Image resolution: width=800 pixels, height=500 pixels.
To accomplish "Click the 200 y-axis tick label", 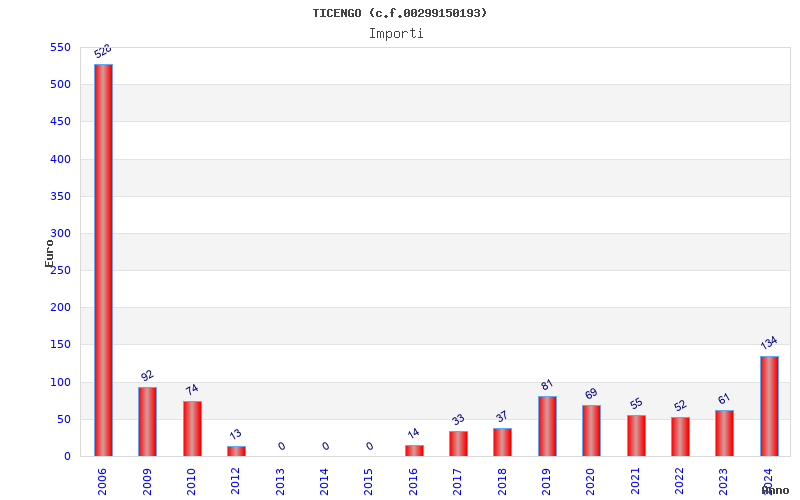I will (x=60, y=308).
